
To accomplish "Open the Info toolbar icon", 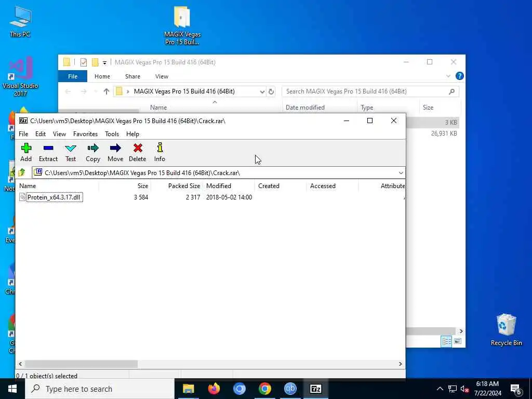I will click(160, 152).
